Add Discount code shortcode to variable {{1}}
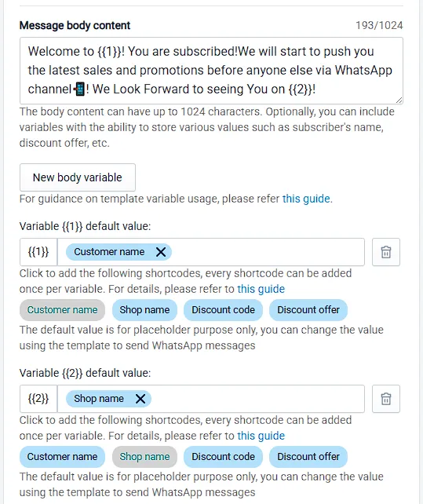 tap(223, 310)
